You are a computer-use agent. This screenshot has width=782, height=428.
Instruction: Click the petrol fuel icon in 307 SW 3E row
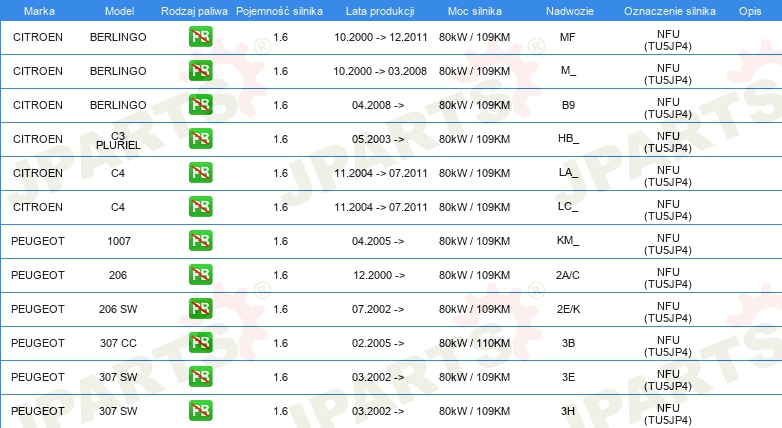click(x=200, y=377)
